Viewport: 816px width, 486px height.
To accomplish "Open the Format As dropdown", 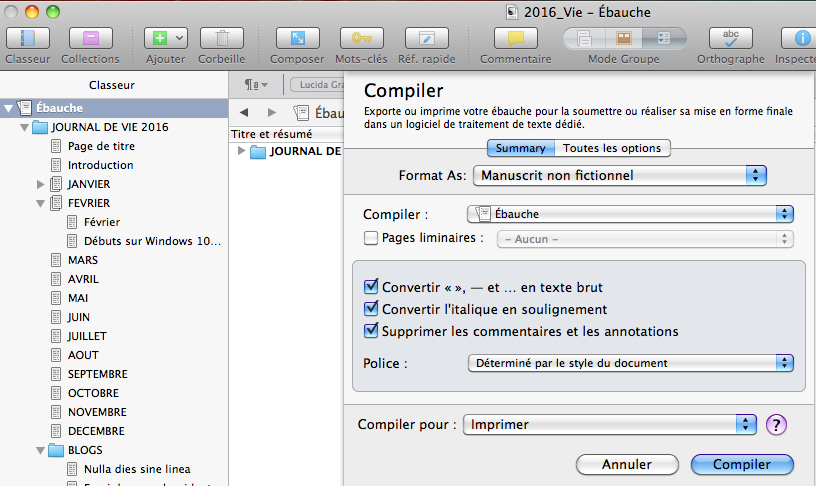I will click(619, 176).
